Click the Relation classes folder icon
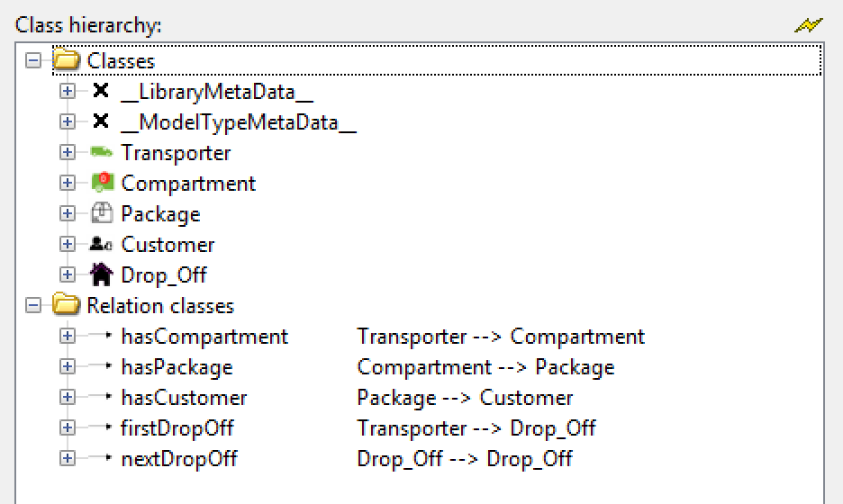Viewport: 843px width, 504px height. coord(66,304)
